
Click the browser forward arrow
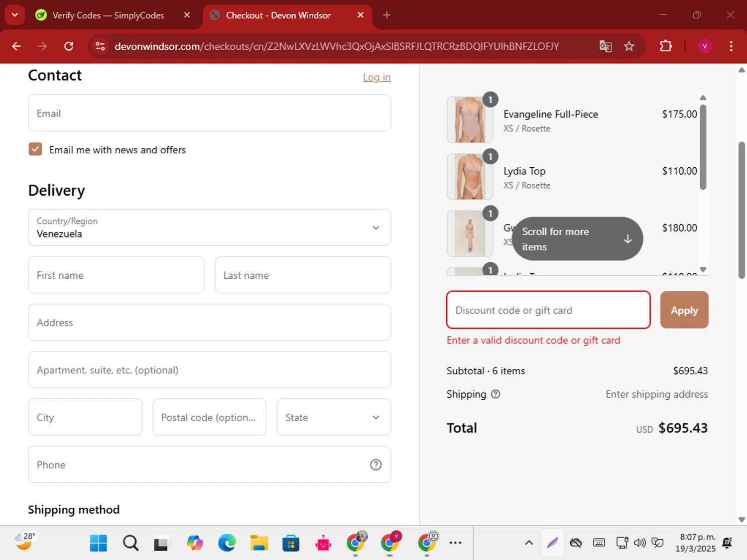pos(42,46)
